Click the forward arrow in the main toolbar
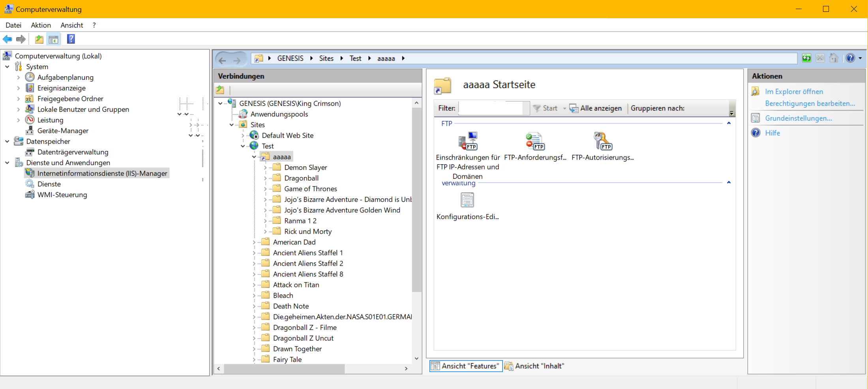This screenshot has height=389, width=868. coord(21,39)
